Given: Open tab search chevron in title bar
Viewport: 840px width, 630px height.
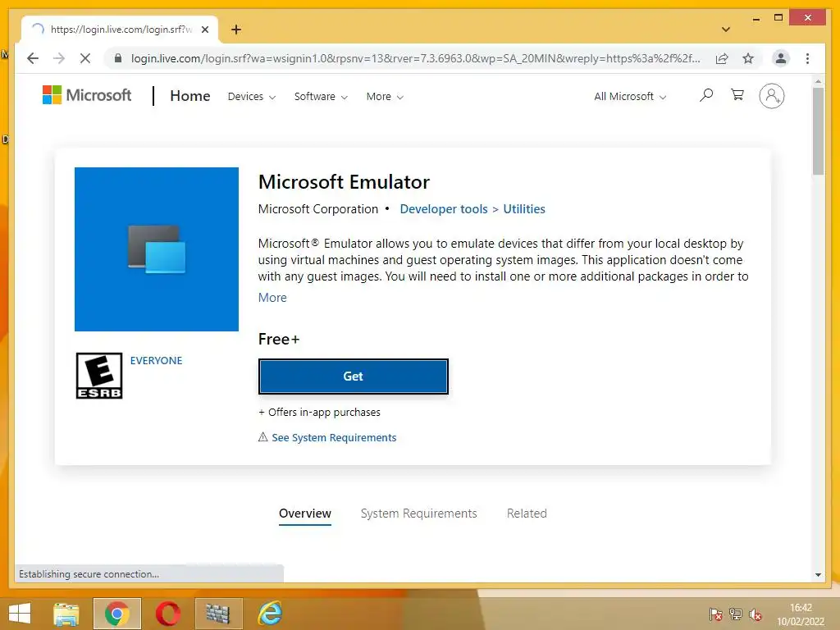Looking at the screenshot, I should 726,30.
